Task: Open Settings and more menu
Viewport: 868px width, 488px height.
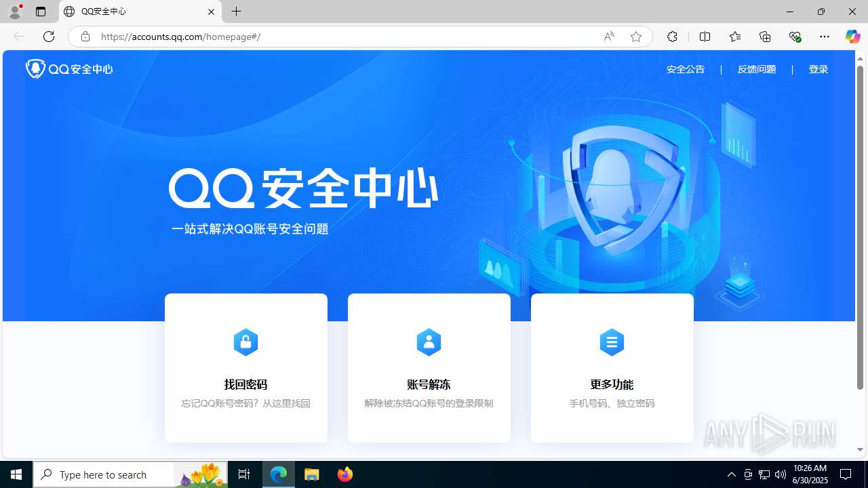Action: click(x=825, y=37)
